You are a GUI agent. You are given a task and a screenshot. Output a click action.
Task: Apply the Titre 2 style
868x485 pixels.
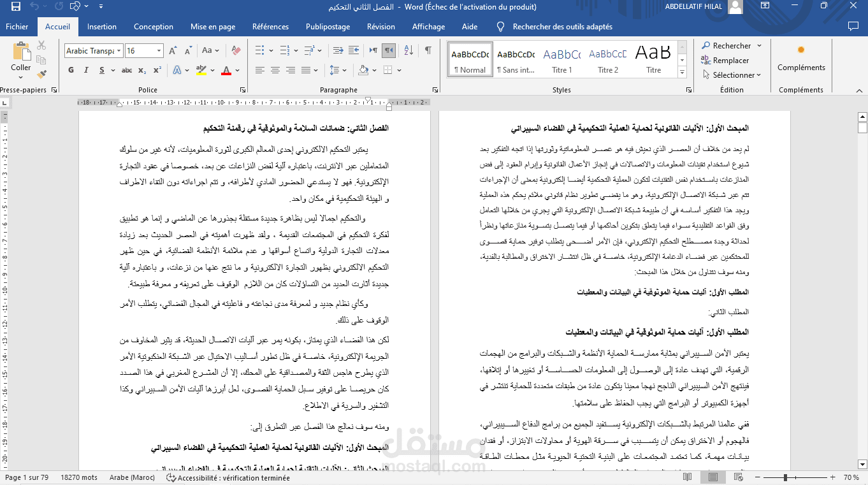pos(608,59)
